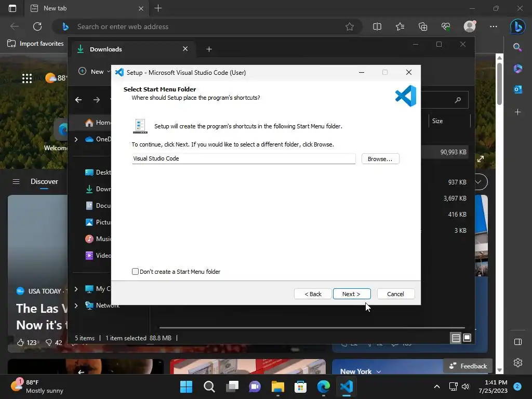
Task: Add page to favorites star icon
Action: [350, 26]
